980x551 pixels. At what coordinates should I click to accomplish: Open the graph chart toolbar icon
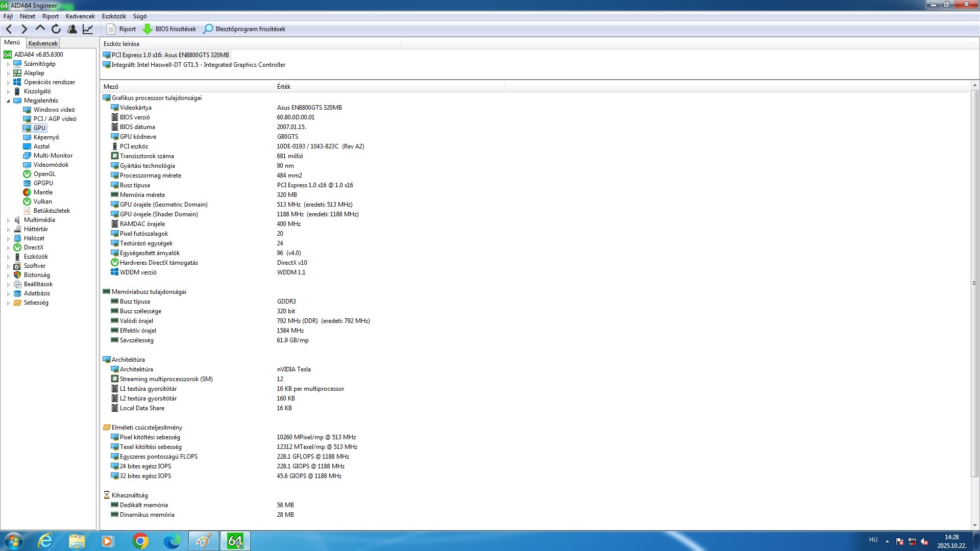click(88, 29)
